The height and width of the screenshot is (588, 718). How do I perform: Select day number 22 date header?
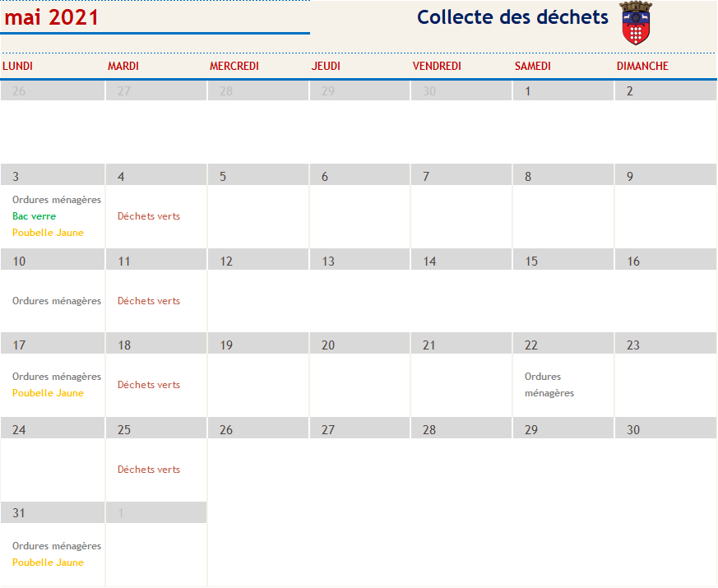(563, 344)
